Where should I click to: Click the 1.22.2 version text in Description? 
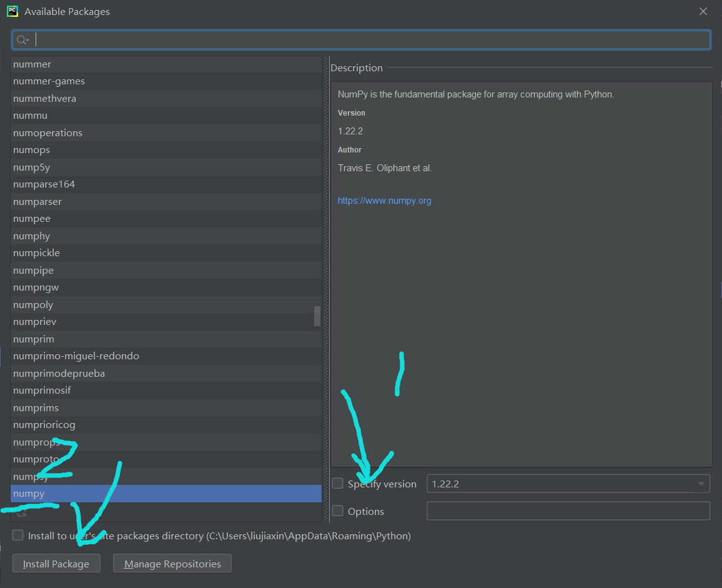(350, 131)
